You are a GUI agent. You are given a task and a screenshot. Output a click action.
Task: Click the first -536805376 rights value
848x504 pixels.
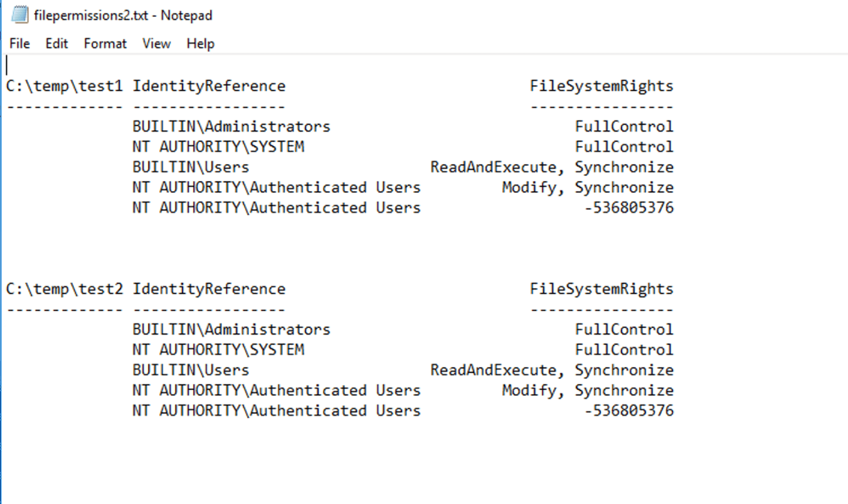coord(628,208)
